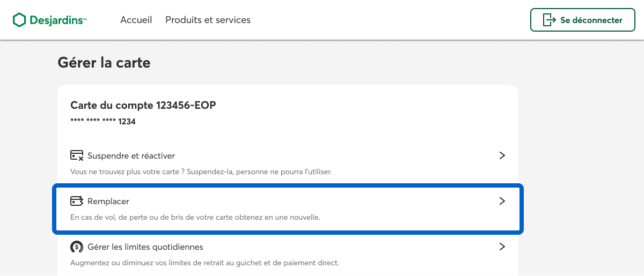Click the masked card number ending 1234
Image resolution: width=644 pixels, height=276 pixels.
pos(103,122)
